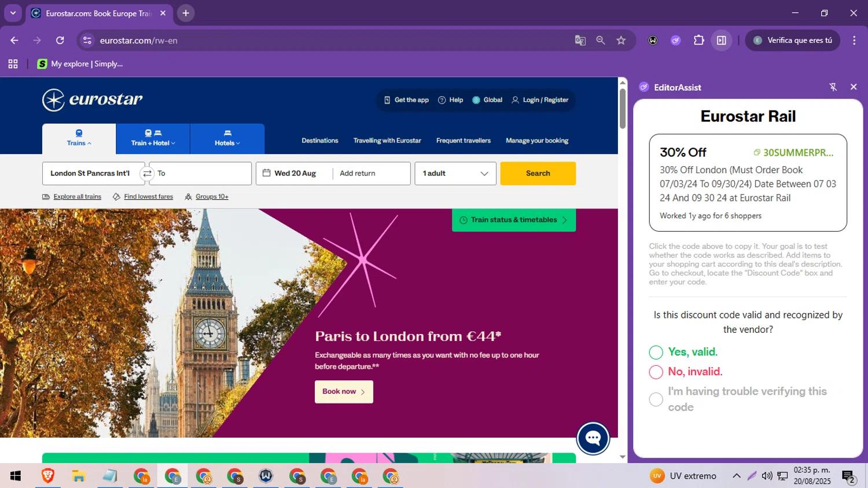This screenshot has height=488, width=868.
Task: Open the live chat bubble icon
Action: tap(593, 438)
